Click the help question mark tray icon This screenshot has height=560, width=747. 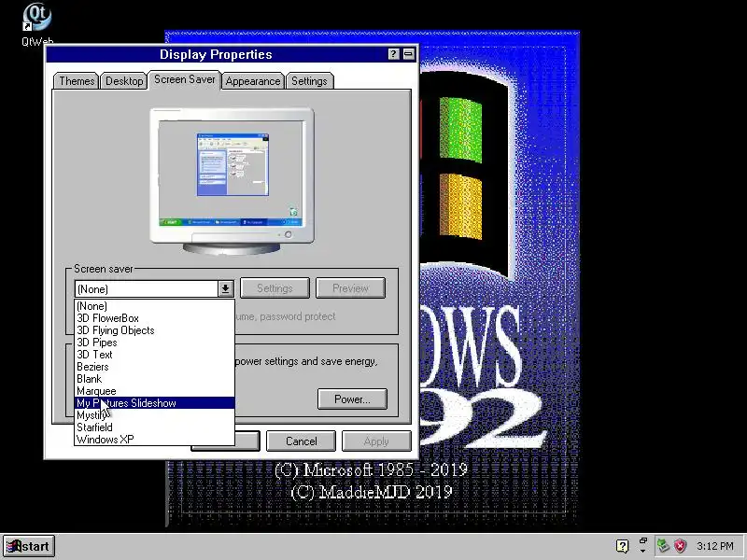pyautogui.click(x=622, y=546)
